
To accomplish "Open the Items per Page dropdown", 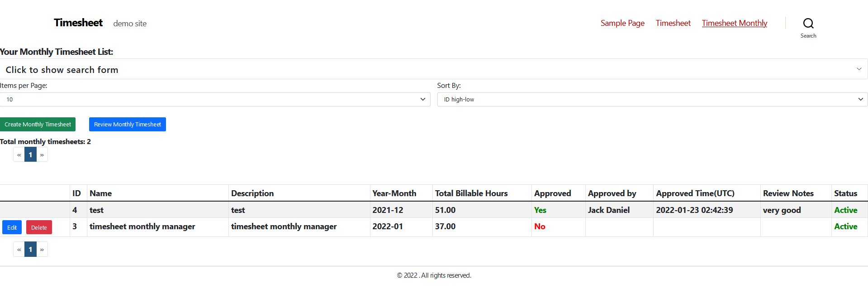I will [x=215, y=99].
